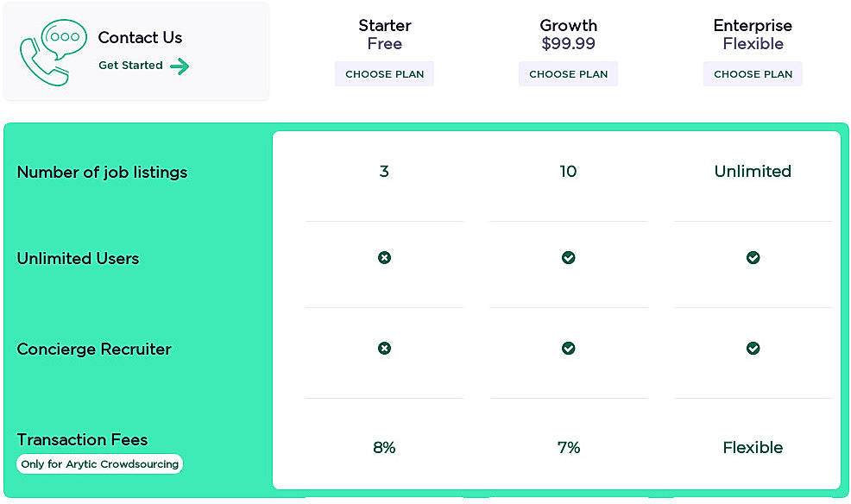Image resolution: width=851 pixels, height=504 pixels.
Task: Expand the Contact Us panel
Action: [136, 50]
